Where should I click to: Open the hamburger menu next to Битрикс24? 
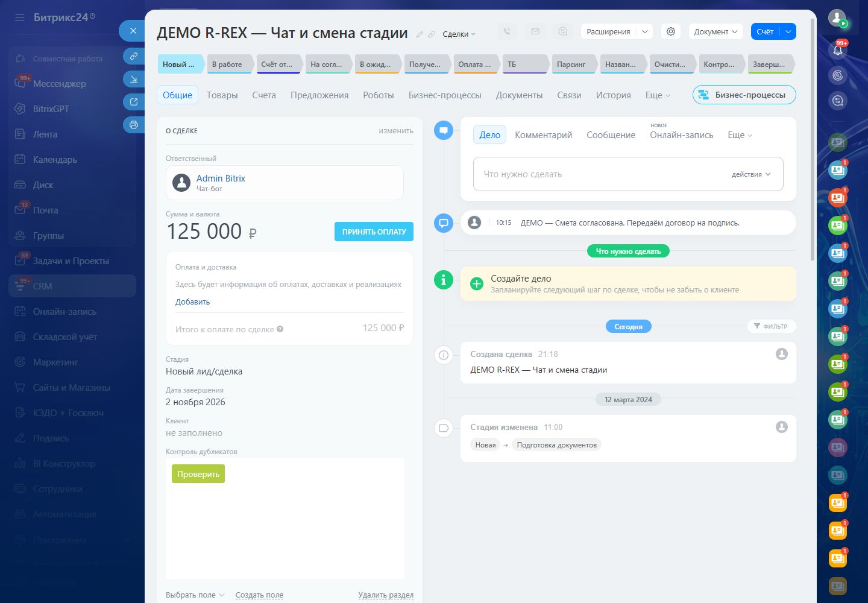pos(20,17)
